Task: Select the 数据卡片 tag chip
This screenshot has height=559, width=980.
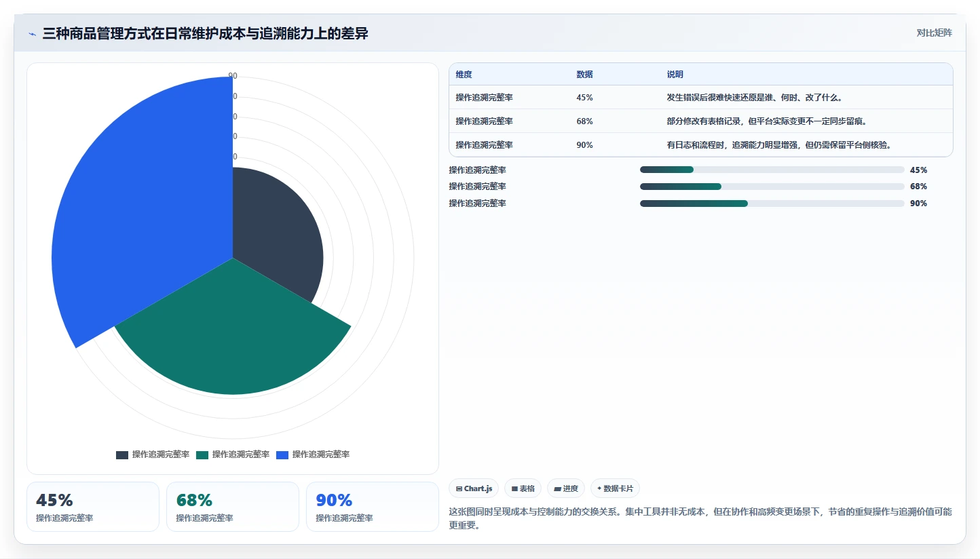Action: pyautogui.click(x=615, y=488)
